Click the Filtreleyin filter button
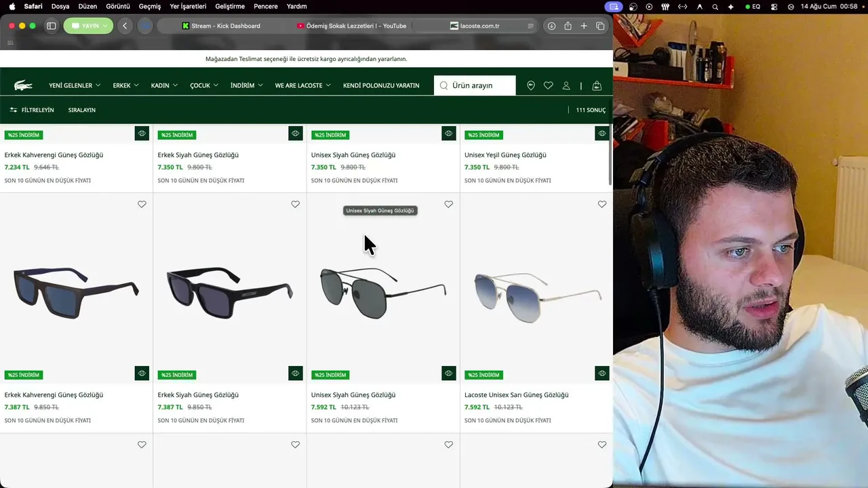The width and height of the screenshot is (868, 488). [x=32, y=110]
